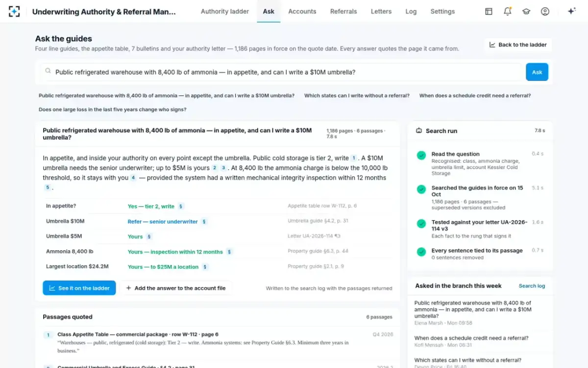Image resolution: width=588 pixels, height=368 pixels.
Task: Click the green check beside Read the question
Action: click(421, 155)
